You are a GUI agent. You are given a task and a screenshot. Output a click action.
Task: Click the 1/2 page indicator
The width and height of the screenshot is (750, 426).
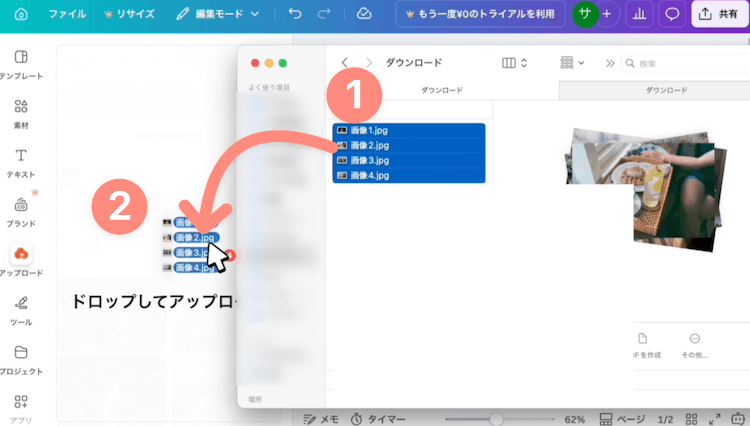665,420
